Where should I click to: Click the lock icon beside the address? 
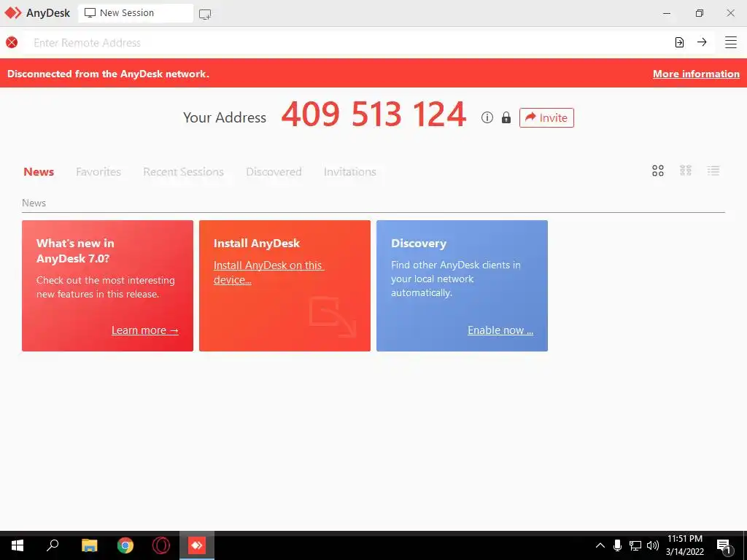pyautogui.click(x=506, y=117)
